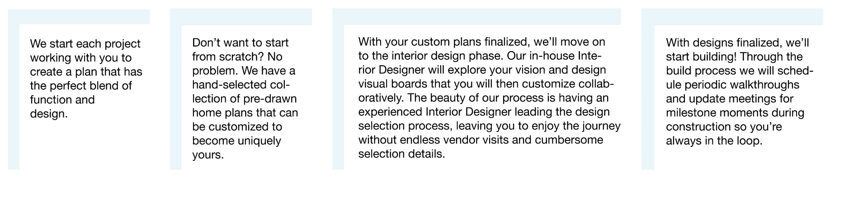The width and height of the screenshot is (868, 208).
Task: Select the paragraph 'Don't want to start from scratch?'
Action: tap(245, 98)
